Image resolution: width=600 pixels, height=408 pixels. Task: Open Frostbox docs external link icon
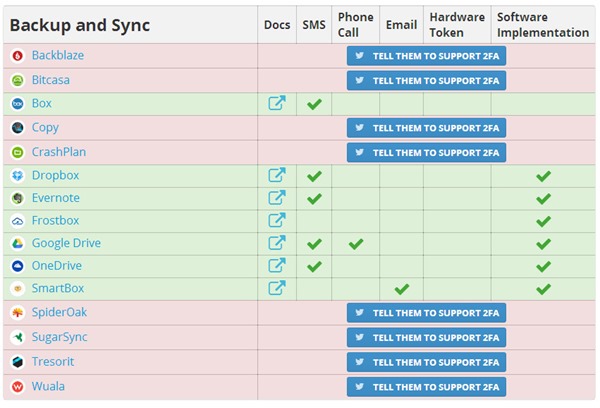coord(277,221)
